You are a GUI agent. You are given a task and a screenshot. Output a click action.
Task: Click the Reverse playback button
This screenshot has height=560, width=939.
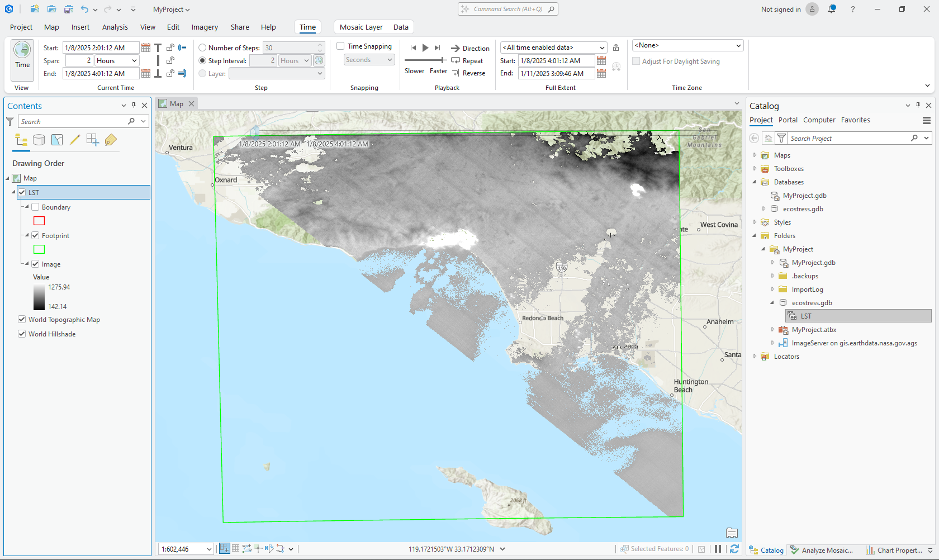pos(468,73)
